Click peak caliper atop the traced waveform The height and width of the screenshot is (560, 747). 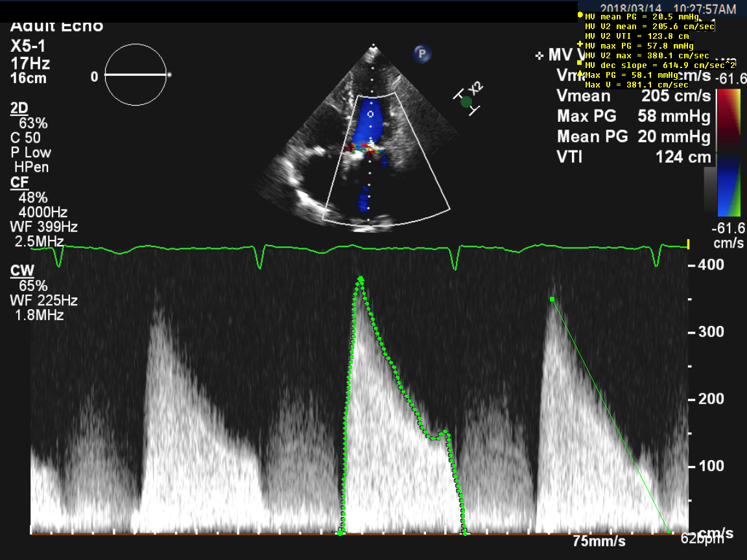(361, 279)
